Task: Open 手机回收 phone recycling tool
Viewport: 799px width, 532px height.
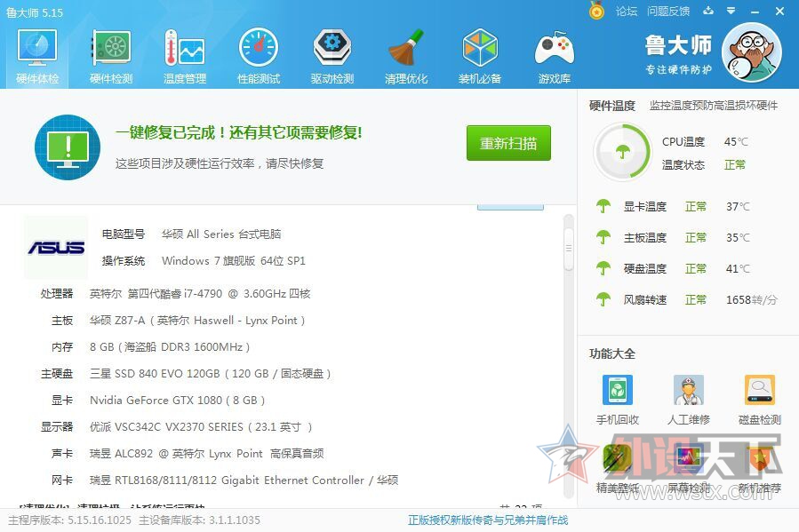Action: click(x=617, y=400)
